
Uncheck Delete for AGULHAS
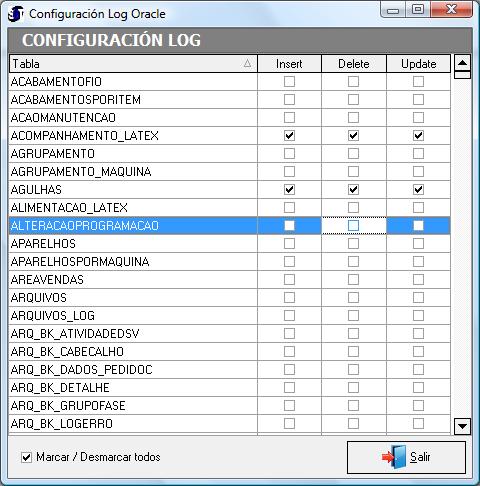(353, 190)
